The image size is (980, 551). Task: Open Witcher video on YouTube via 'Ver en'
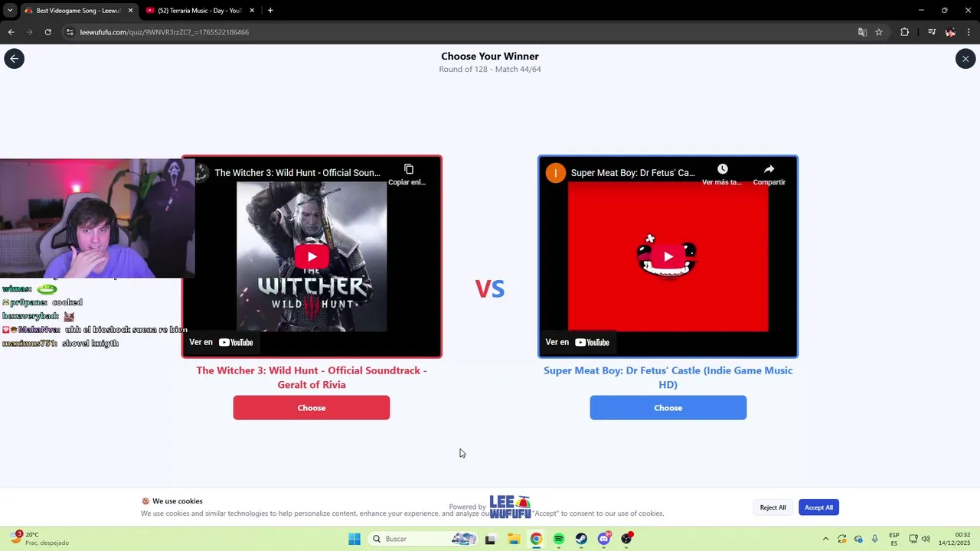[221, 342]
